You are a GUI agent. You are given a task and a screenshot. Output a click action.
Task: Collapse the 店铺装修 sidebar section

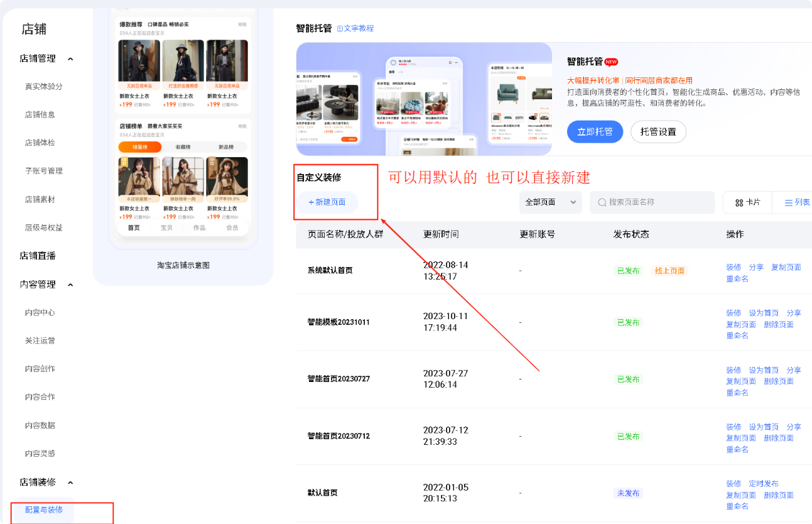pos(70,483)
